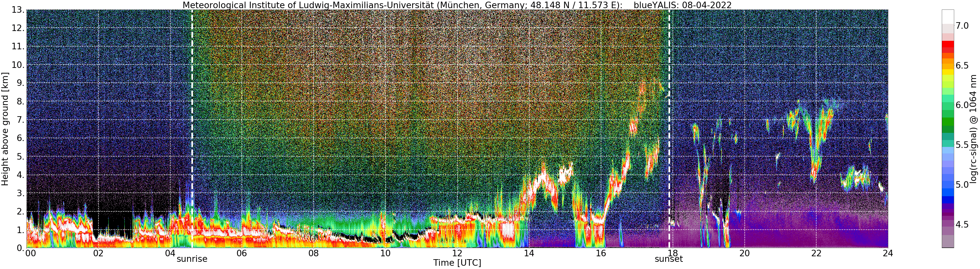Click the time axis tick label 02

[98, 253]
